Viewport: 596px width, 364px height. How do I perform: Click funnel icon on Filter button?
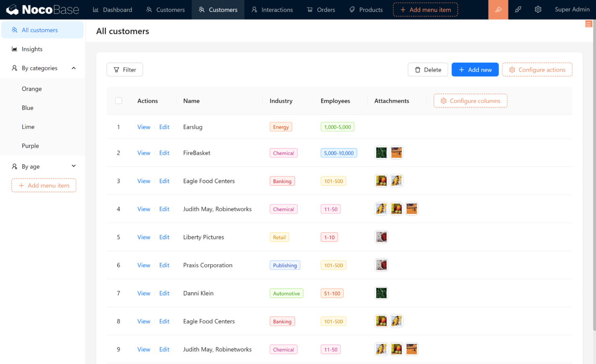tap(116, 70)
